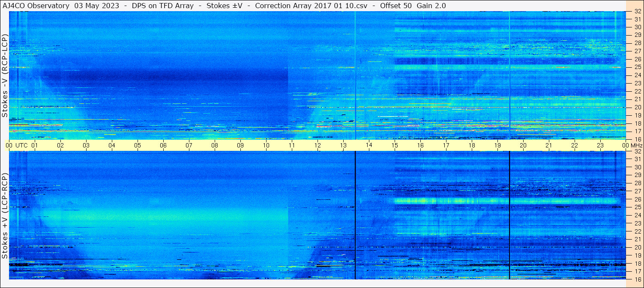The width and height of the screenshot is (644, 288).
Task: Click hour 03 on the time axis
Action: [86, 145]
